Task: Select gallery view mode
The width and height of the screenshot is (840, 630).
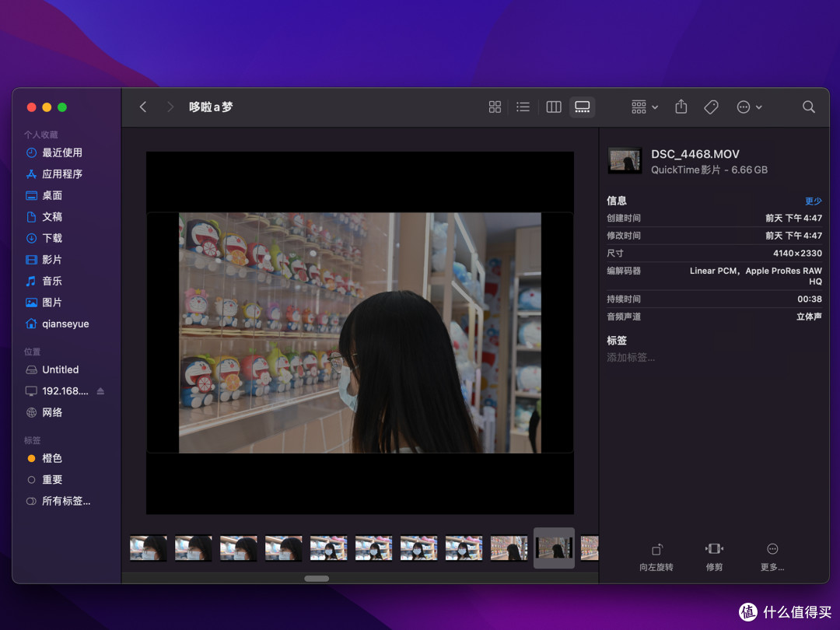Action: (583, 107)
